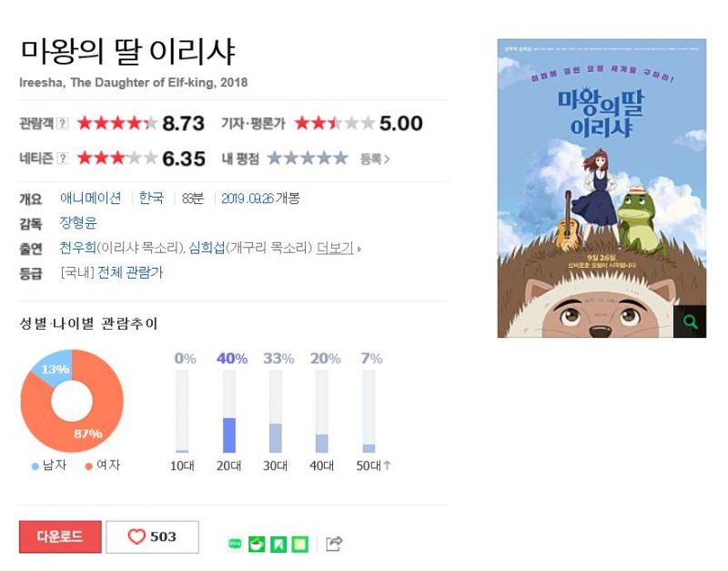728x571 pixels.
Task: Open the 애니메이션 genre link
Action: (x=90, y=199)
